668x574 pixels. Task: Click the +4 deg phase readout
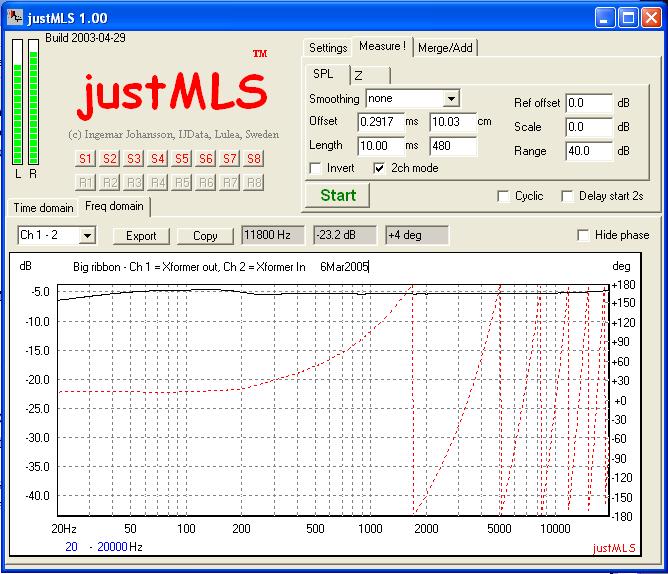pos(417,235)
